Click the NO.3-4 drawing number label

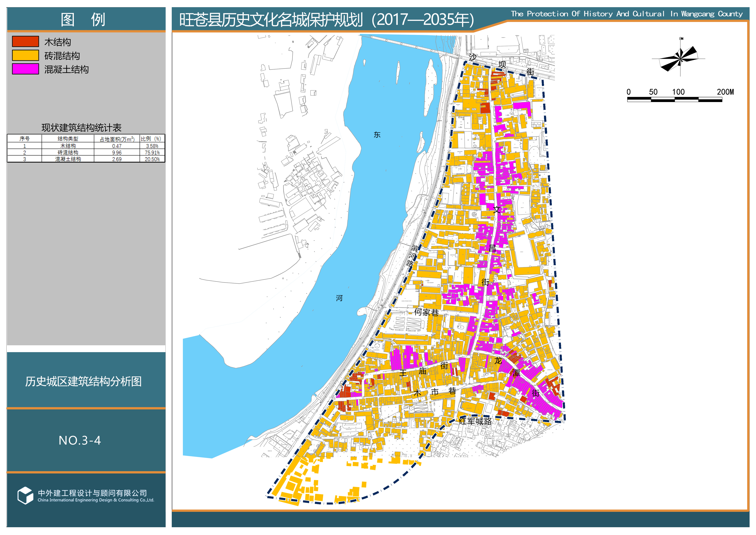tap(80, 440)
